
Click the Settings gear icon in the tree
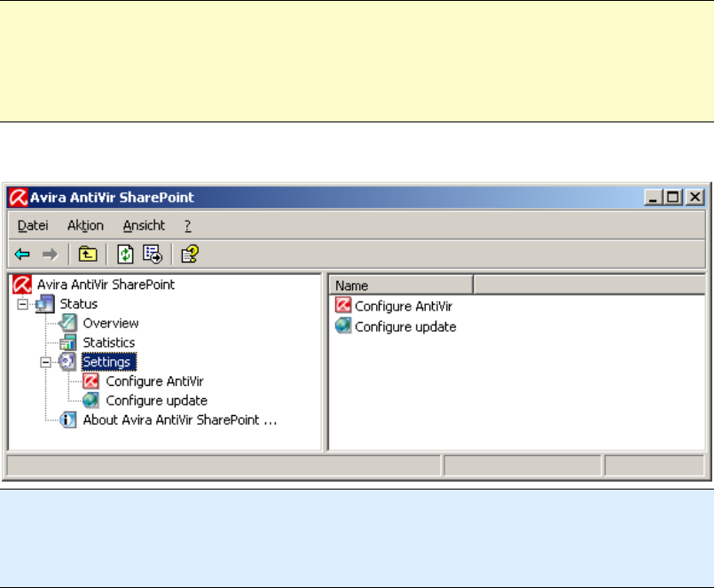[x=67, y=362]
